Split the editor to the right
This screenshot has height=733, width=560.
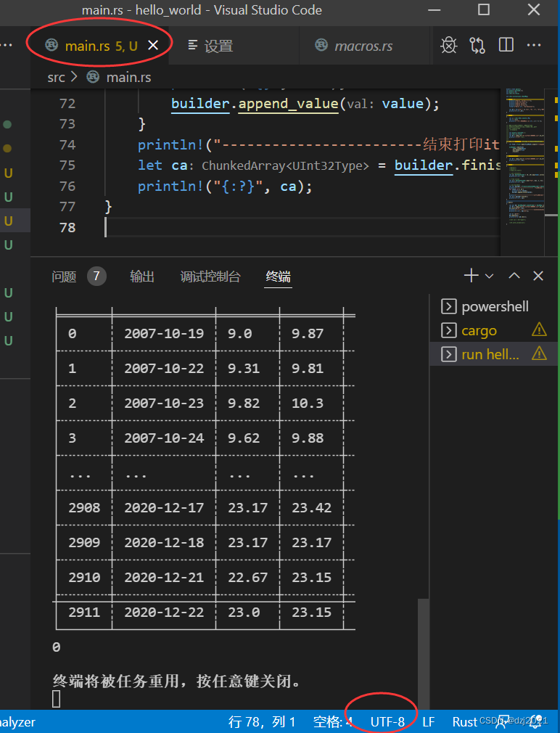coord(506,45)
